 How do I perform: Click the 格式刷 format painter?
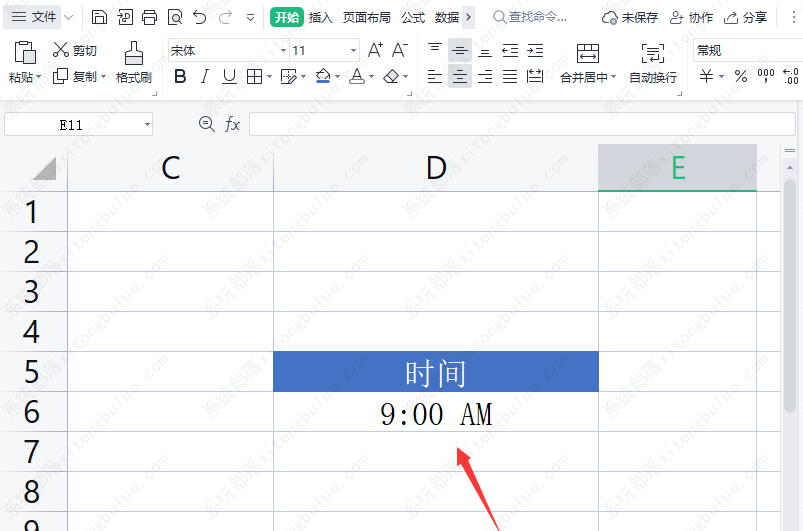(134, 62)
